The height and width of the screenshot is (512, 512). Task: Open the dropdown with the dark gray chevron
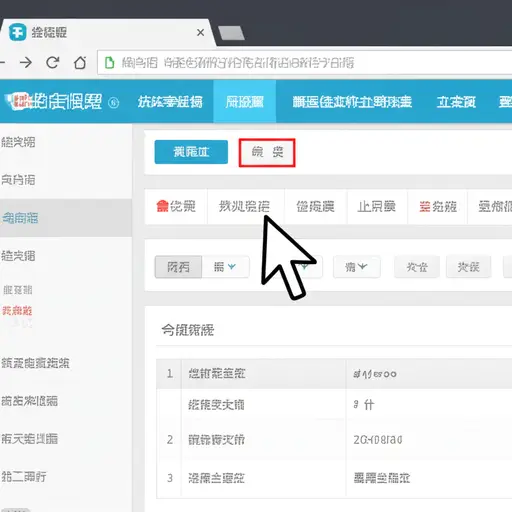point(357,267)
